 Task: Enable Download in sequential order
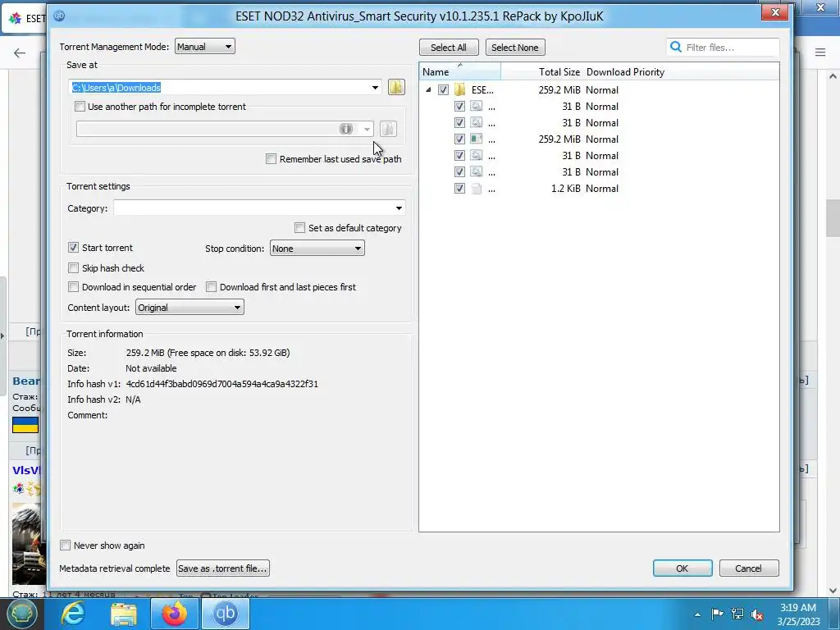coord(73,287)
